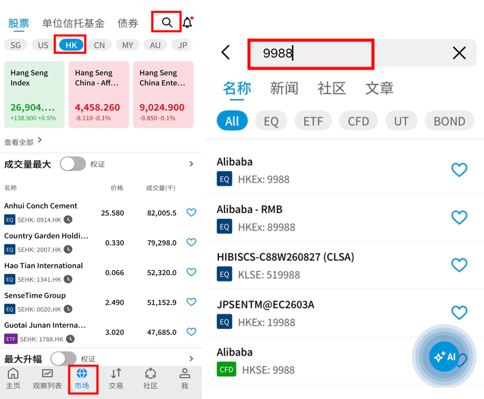Add Country Garden Holdings to watchlist
Viewport: 484px width, 399px height.
[x=191, y=242]
